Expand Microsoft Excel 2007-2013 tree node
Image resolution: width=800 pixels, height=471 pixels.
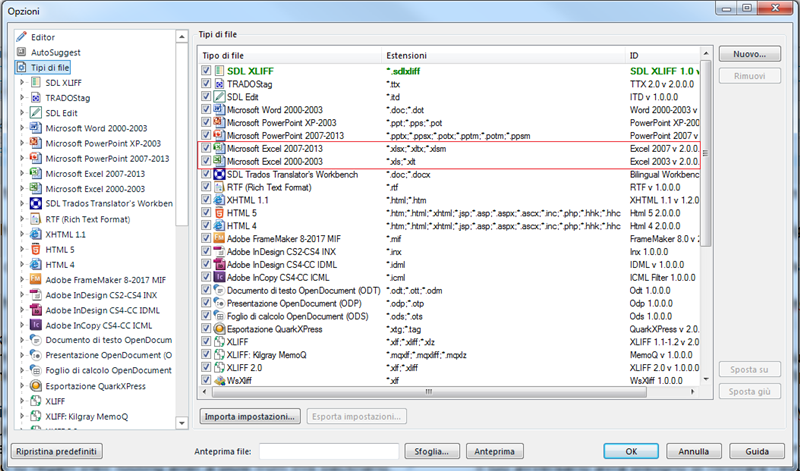tap(22, 173)
